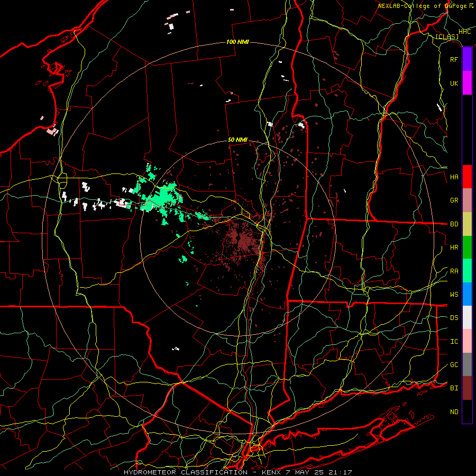Click the UK magenta legend swatch
This screenshot has height=476, width=476.
coord(467,83)
